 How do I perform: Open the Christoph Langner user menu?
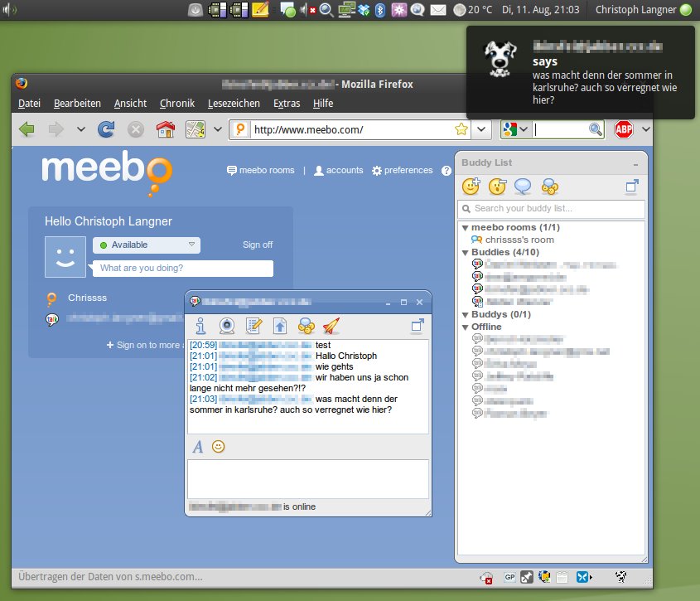644,10
